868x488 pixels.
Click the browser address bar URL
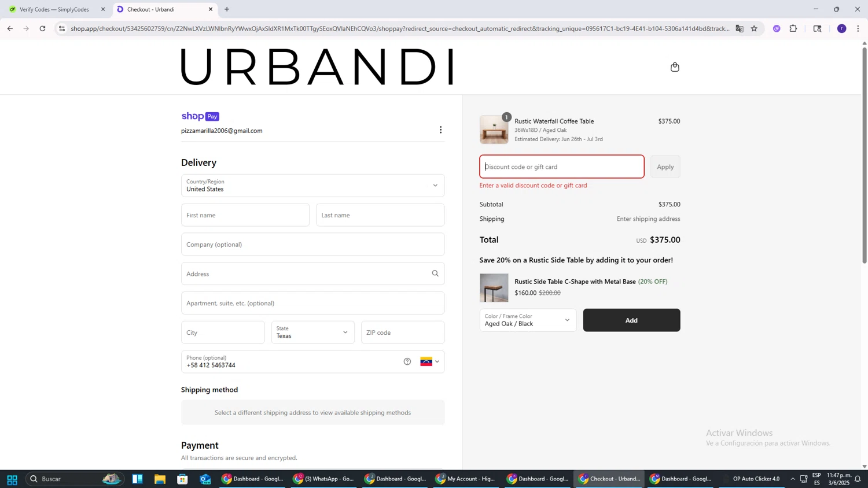click(x=399, y=28)
